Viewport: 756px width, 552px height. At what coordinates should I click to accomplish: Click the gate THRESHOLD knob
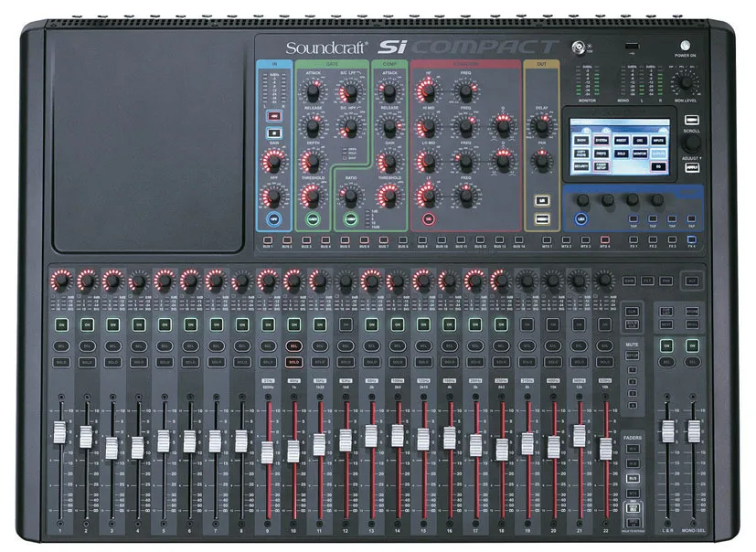tap(313, 196)
